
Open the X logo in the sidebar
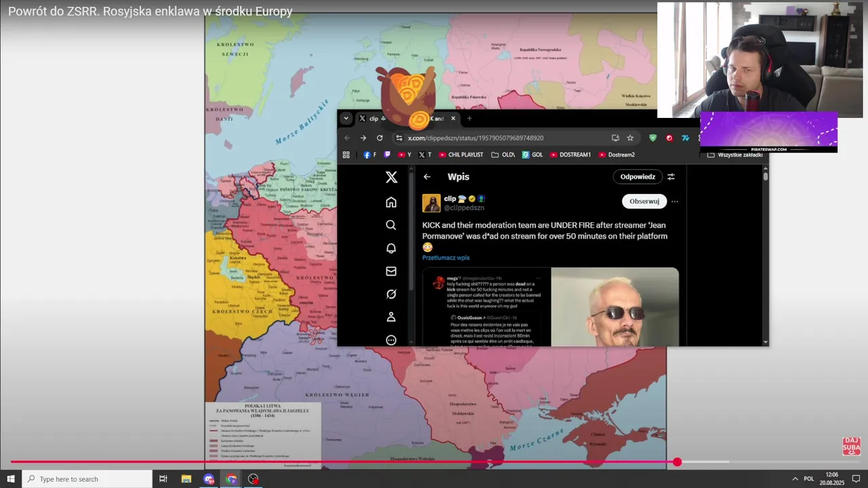coord(391,178)
